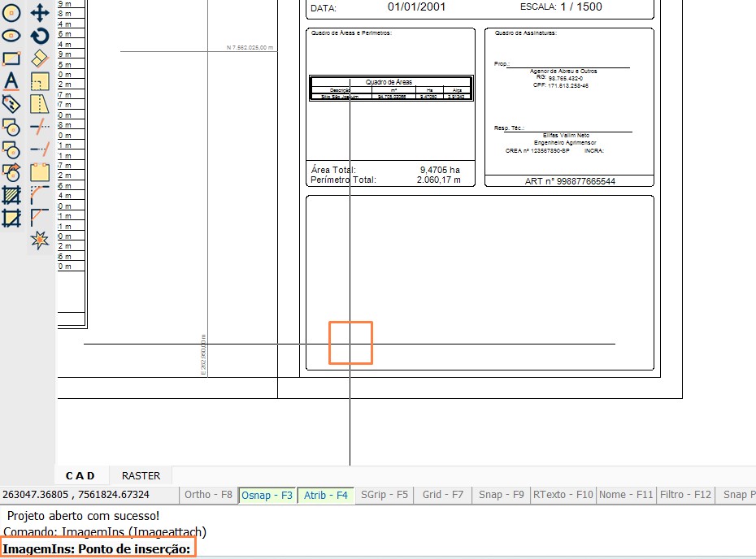Select the Text tool
Viewport: 756px width, 559px height.
click(10, 81)
